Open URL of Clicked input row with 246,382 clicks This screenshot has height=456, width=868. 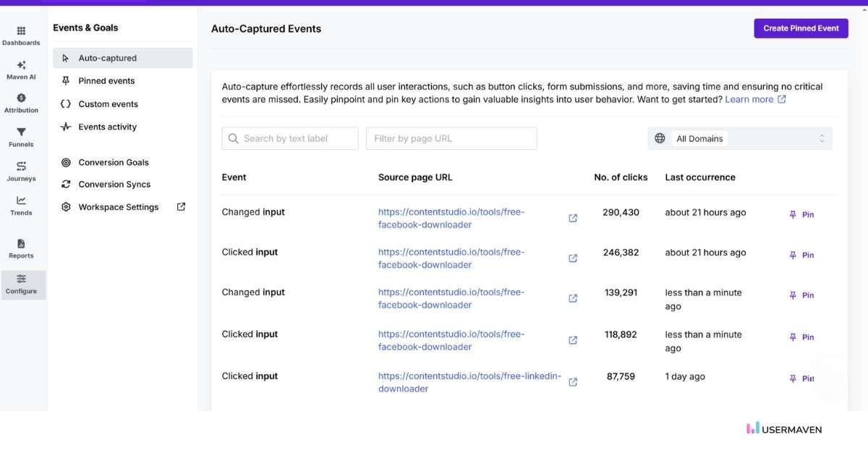[451, 258]
